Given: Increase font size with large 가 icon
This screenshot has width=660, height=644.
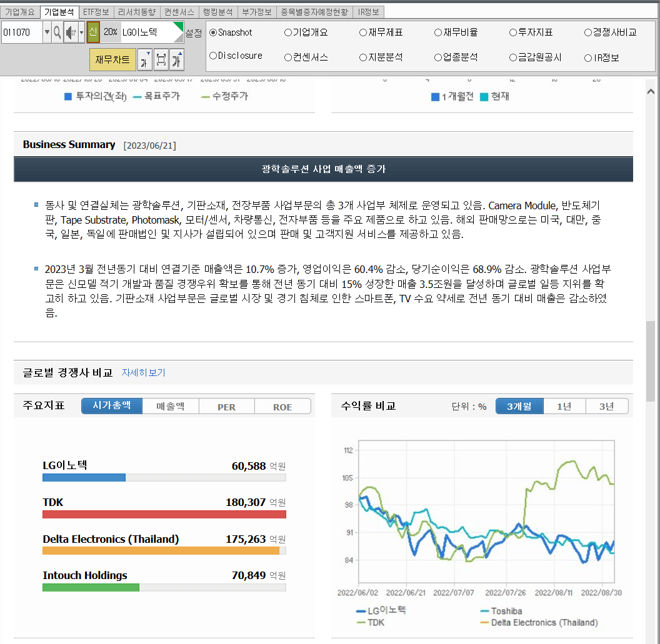Looking at the screenshot, I should coord(177,60).
